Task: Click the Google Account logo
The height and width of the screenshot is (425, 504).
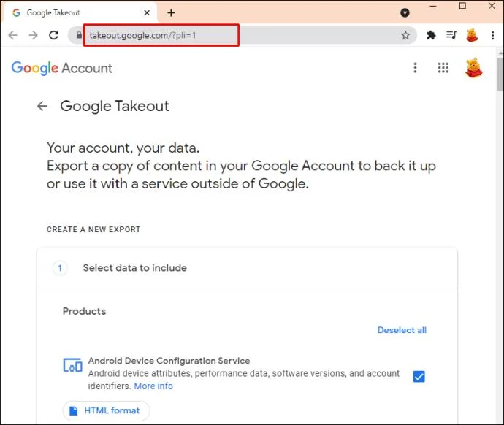Action: (x=61, y=68)
